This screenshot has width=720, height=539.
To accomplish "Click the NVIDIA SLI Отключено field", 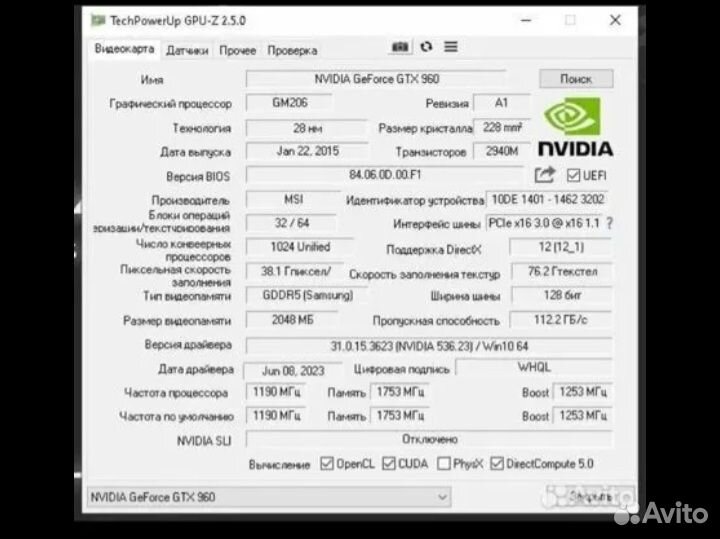I will [429, 439].
